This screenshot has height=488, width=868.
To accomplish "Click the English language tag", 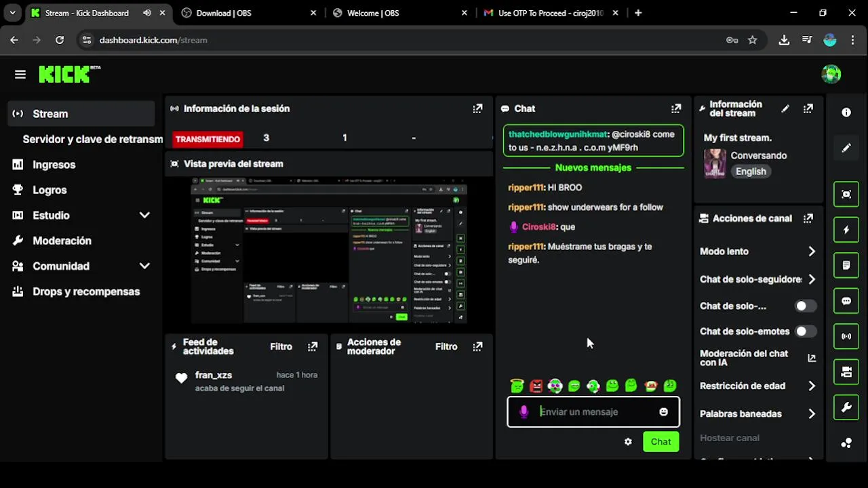I will [x=751, y=171].
